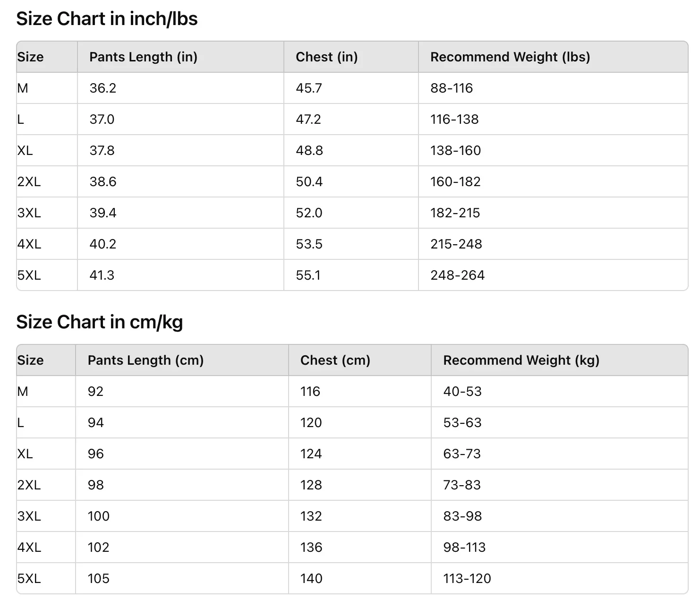Select the 'Chest (in)' column header
Viewport: 700px width, 600px height.
[x=326, y=57]
